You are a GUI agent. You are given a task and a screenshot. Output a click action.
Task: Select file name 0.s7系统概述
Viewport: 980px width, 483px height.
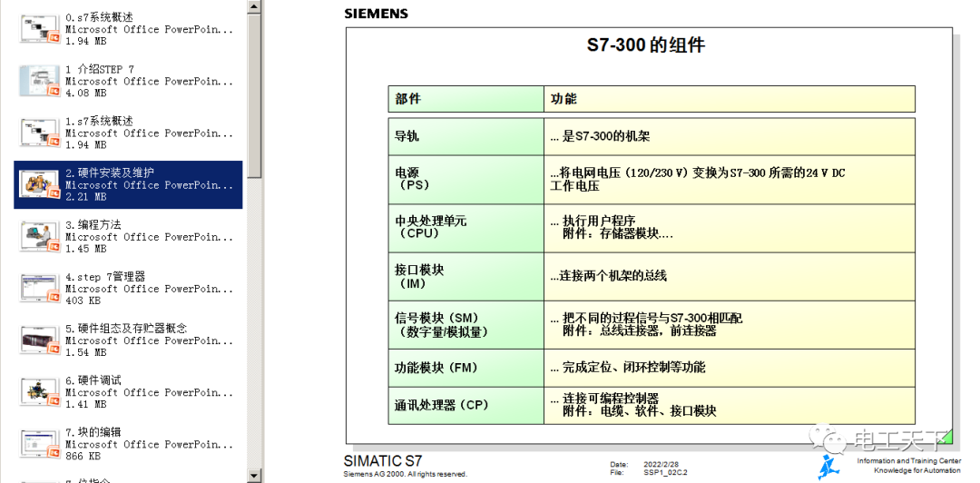click(100, 17)
